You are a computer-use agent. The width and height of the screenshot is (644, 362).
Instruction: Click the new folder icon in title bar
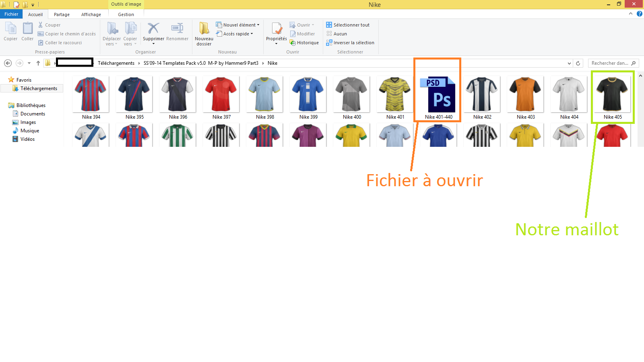pyautogui.click(x=25, y=5)
